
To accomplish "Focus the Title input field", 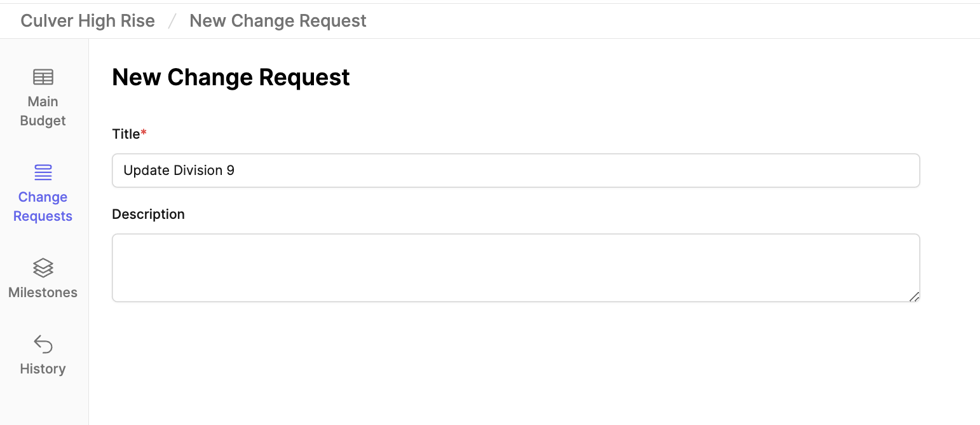I will tap(515, 171).
